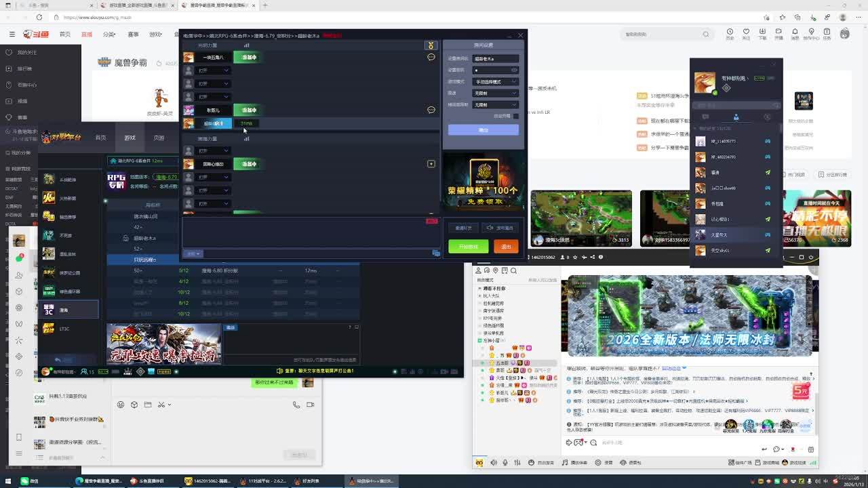The image size is (868, 488).
Task: Click the blue confirm button in room settings
Action: (x=483, y=129)
